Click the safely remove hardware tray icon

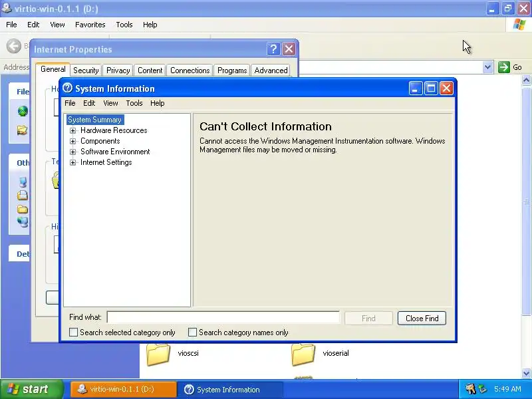point(483,389)
